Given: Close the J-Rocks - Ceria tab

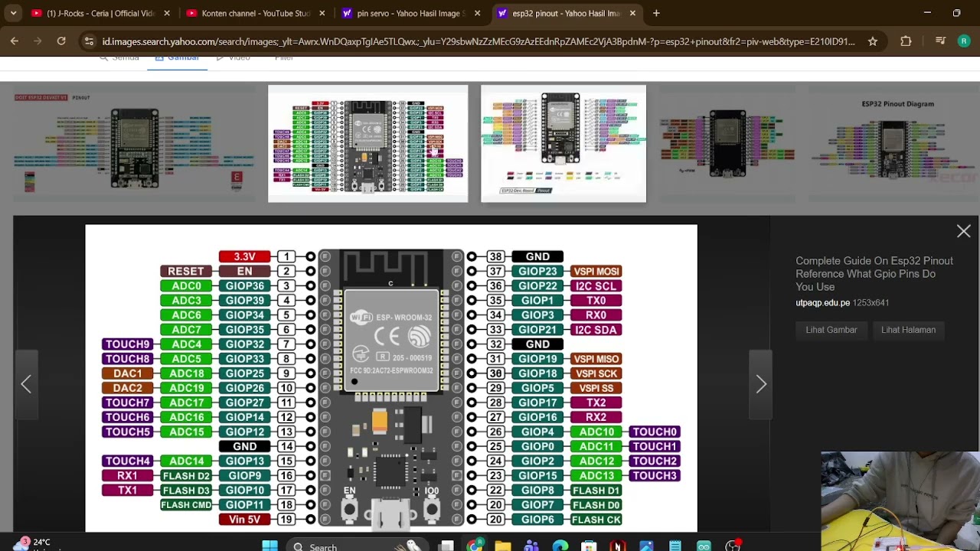Looking at the screenshot, I should pyautogui.click(x=166, y=13).
